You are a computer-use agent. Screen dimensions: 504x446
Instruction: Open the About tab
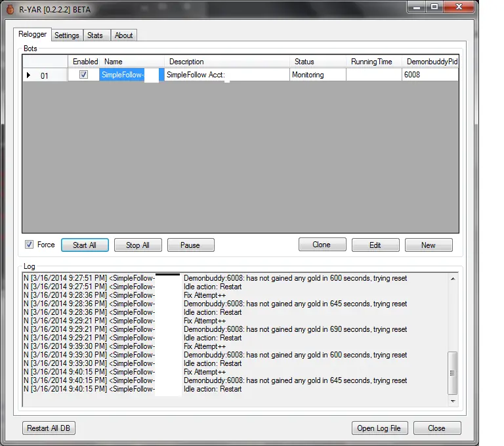point(123,35)
